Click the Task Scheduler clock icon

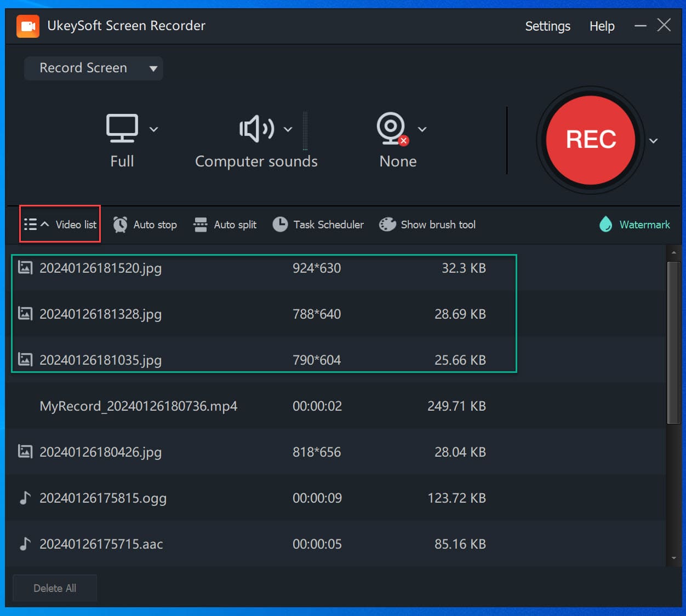tap(280, 224)
